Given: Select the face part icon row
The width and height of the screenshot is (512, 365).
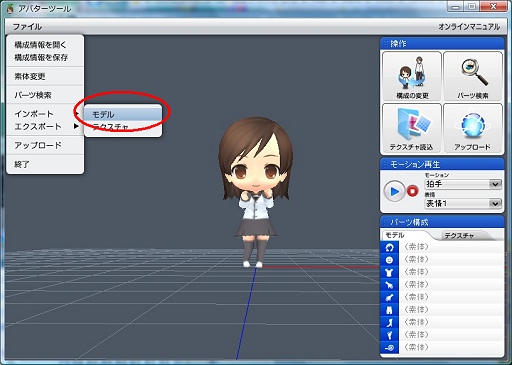Looking at the screenshot, I should coord(442,260).
